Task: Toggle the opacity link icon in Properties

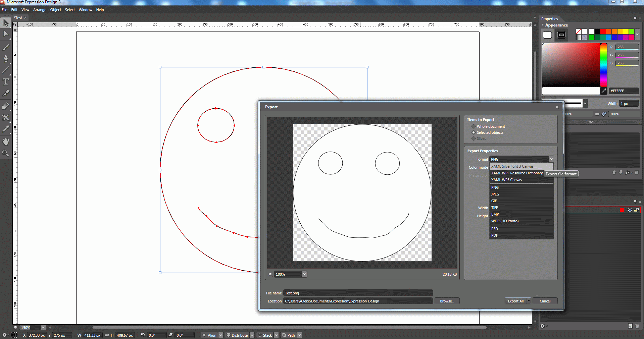Action: point(597,114)
